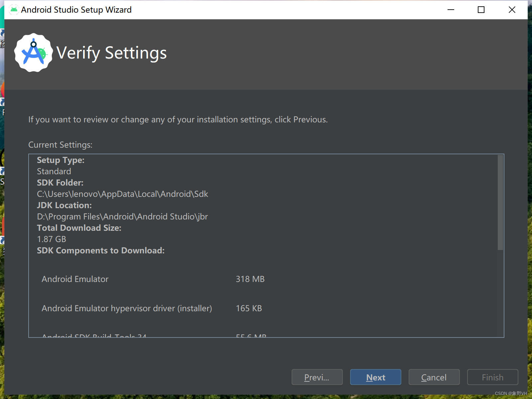The image size is (532, 399).
Task: Select the JDK location path text
Action: [122, 216]
